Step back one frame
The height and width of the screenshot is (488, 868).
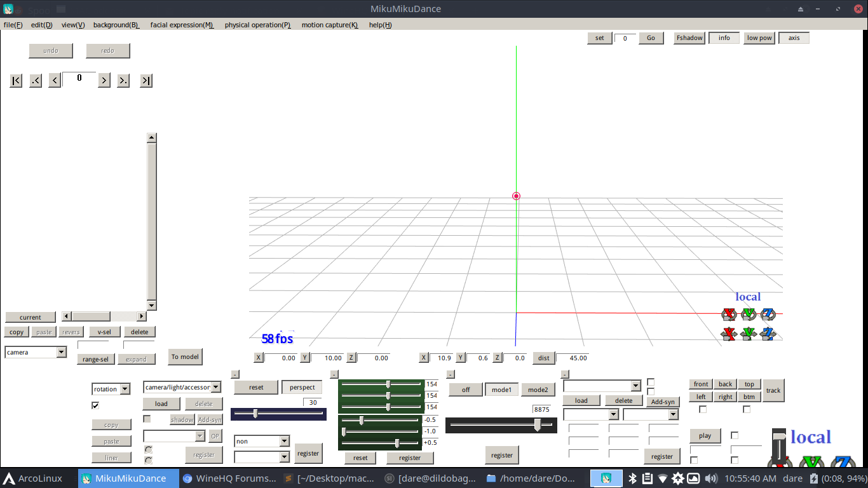55,81
